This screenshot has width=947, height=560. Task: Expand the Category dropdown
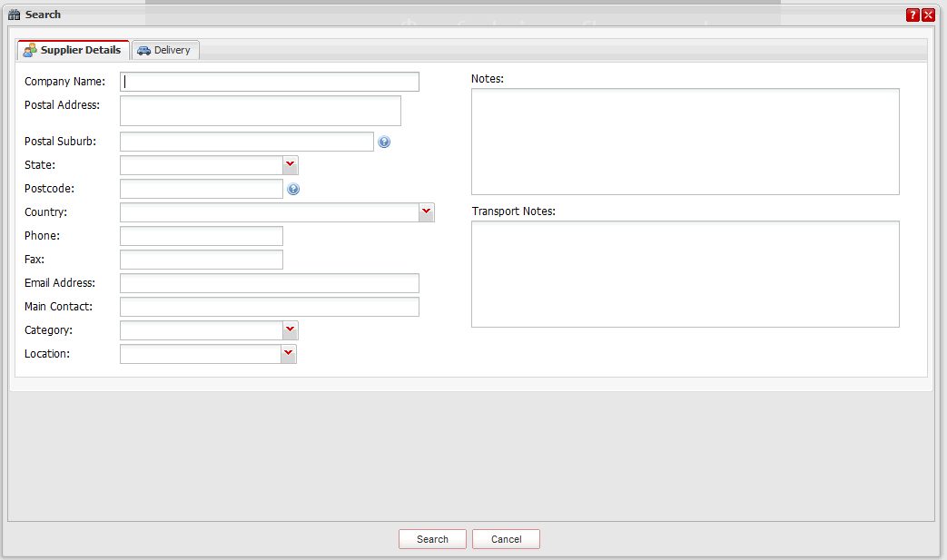[290, 330]
